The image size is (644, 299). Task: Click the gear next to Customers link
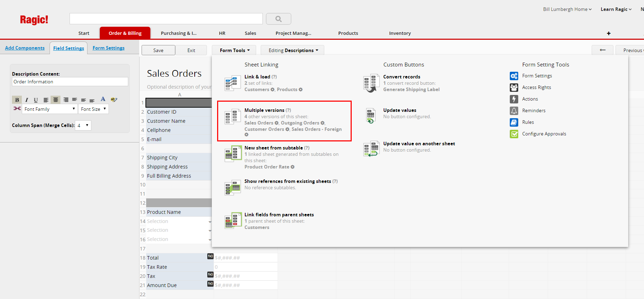tap(272, 90)
